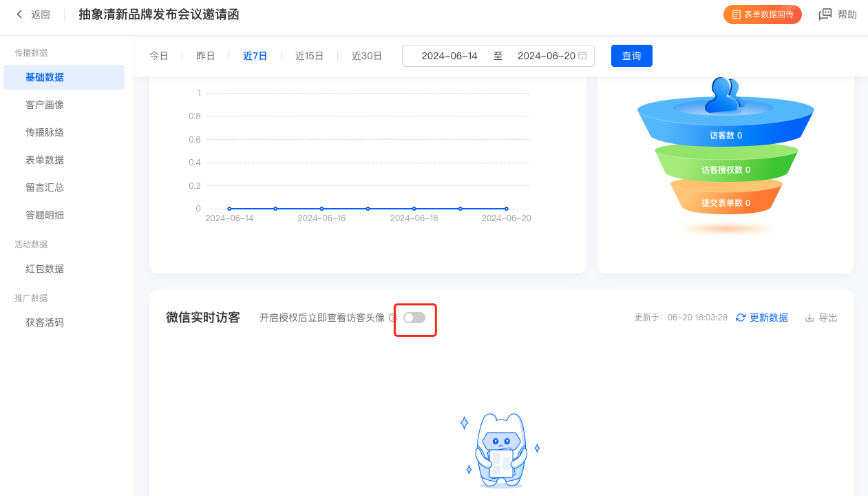Open the 帮助 help icon
The height and width of the screenshot is (496, 868).
pyautogui.click(x=825, y=14)
